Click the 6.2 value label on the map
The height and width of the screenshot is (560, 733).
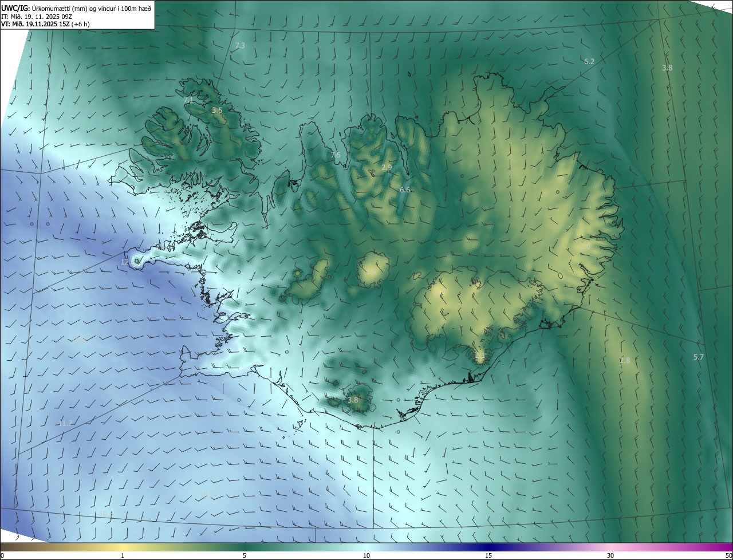(589, 61)
